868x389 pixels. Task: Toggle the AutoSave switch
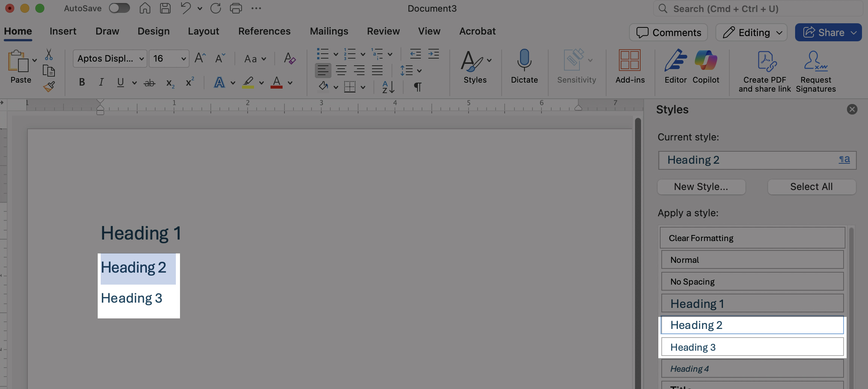click(x=119, y=8)
